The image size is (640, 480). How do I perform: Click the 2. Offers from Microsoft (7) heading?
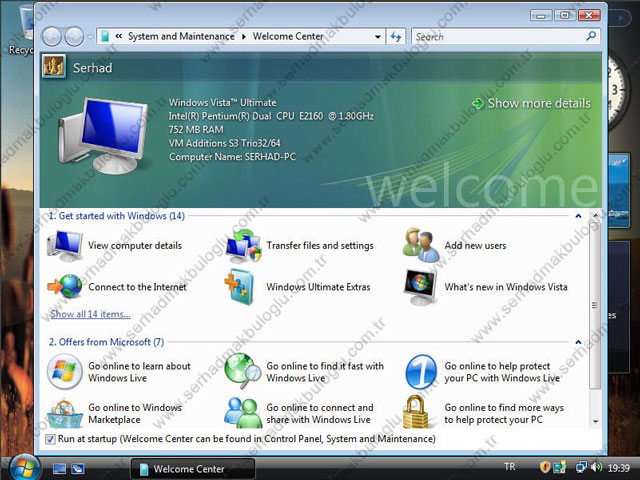107,342
